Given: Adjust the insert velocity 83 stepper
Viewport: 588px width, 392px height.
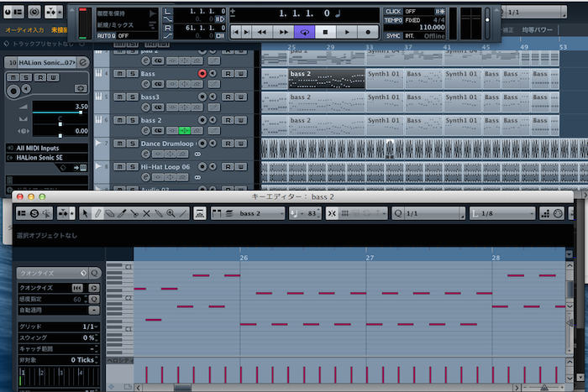Looking at the screenshot, I should 318,213.
